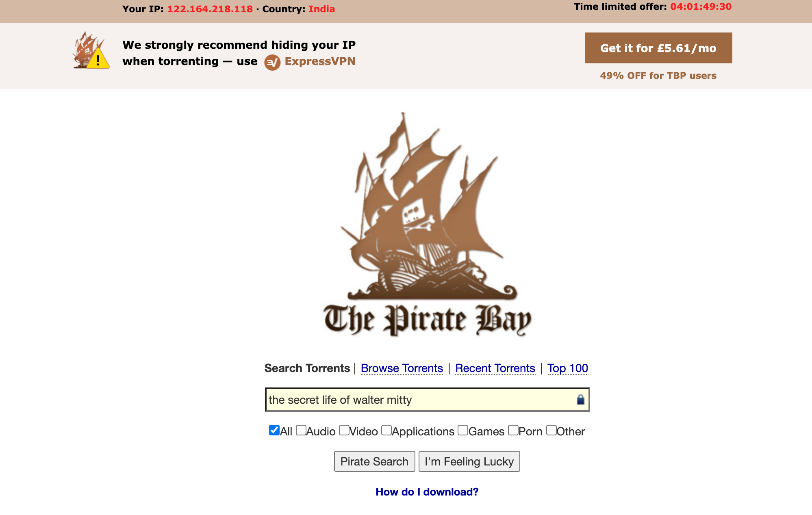Click the Pirate Search button
Viewport: 812px width, 515px height.
pos(374,461)
